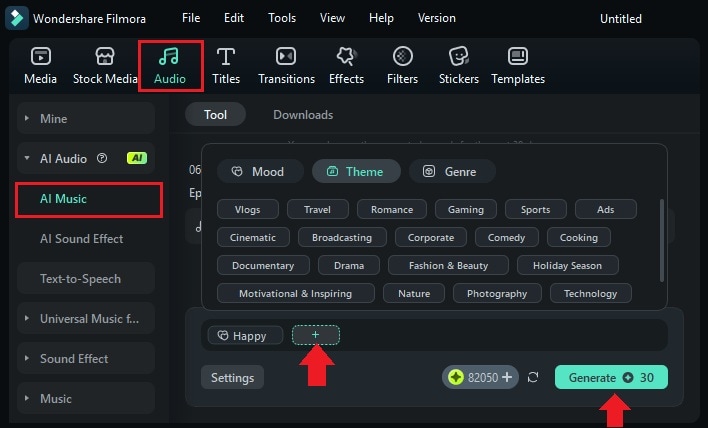The height and width of the screenshot is (428, 708).
Task: Choose the Documentary theme tag
Action: point(263,265)
